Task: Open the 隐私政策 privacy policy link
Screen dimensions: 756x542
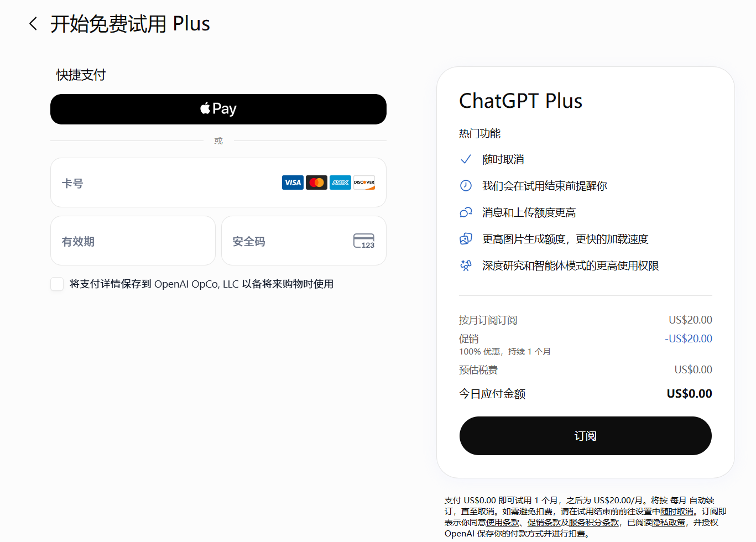Action: coord(669,523)
